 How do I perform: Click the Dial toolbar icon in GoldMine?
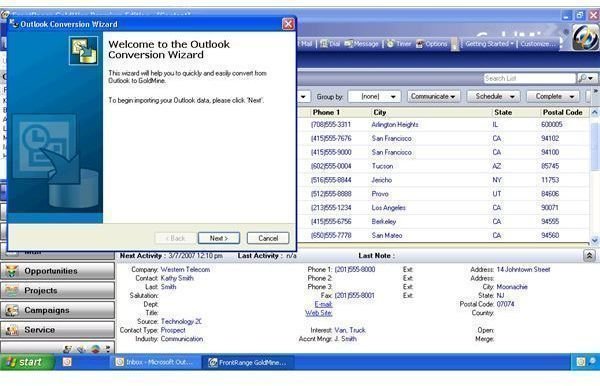330,44
